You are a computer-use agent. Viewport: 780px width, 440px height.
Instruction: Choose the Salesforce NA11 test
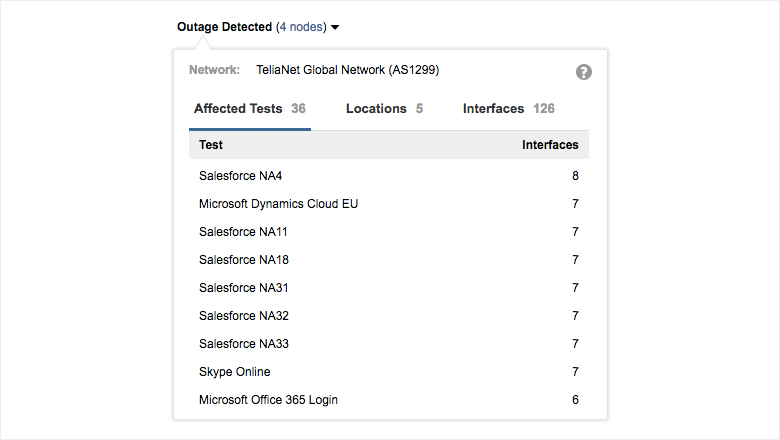pos(244,232)
